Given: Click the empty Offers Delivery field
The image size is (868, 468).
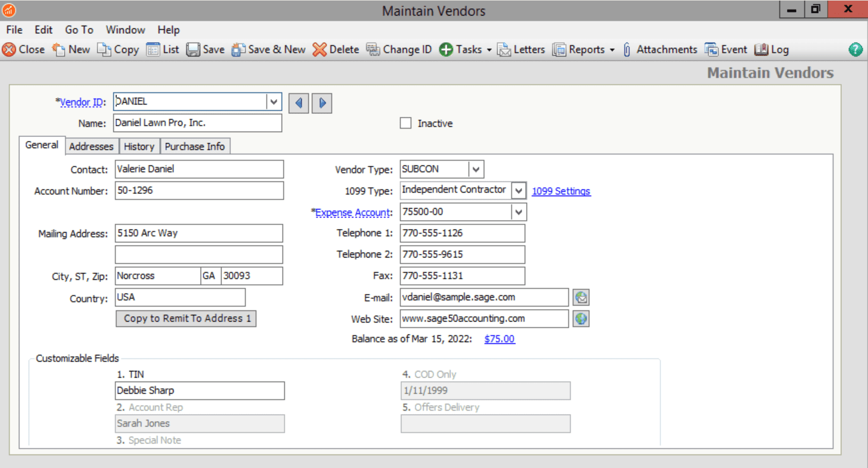Looking at the screenshot, I should tap(486, 424).
